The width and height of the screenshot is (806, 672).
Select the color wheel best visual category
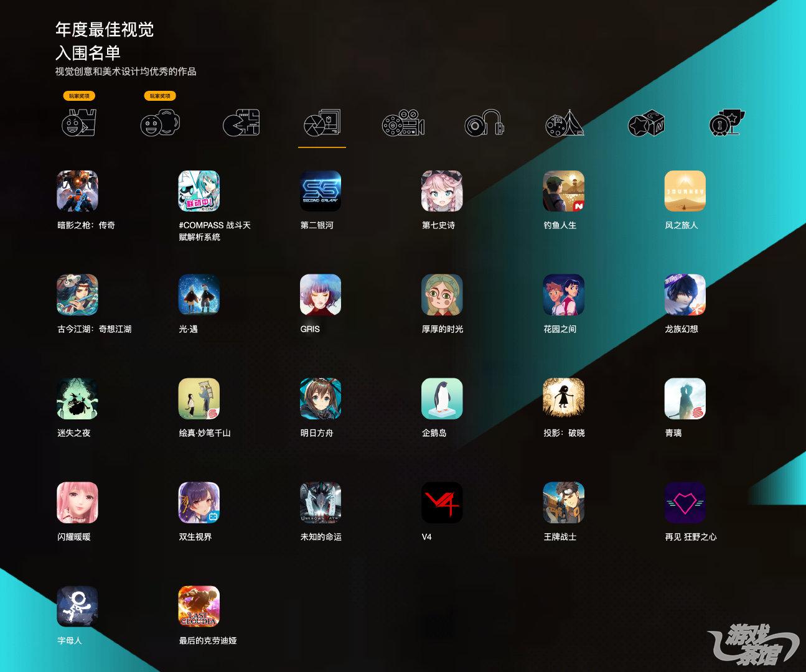coord(322,123)
